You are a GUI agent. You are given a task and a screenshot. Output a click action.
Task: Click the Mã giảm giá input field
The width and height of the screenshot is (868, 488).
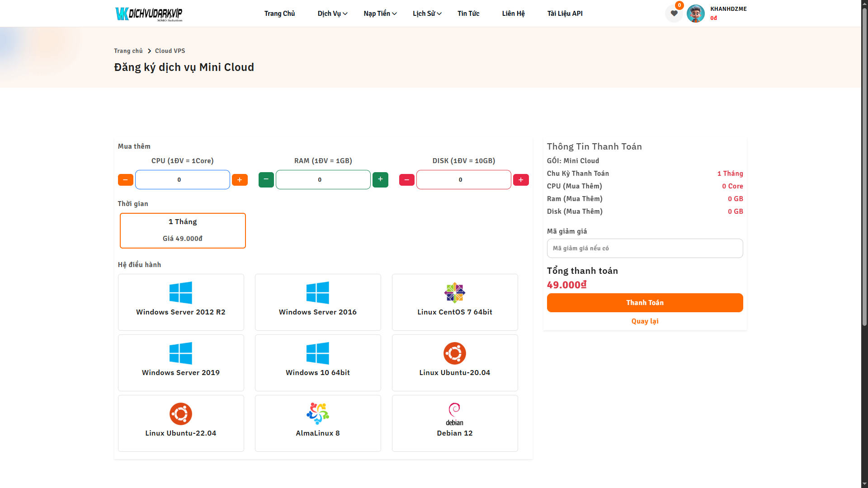click(x=645, y=248)
